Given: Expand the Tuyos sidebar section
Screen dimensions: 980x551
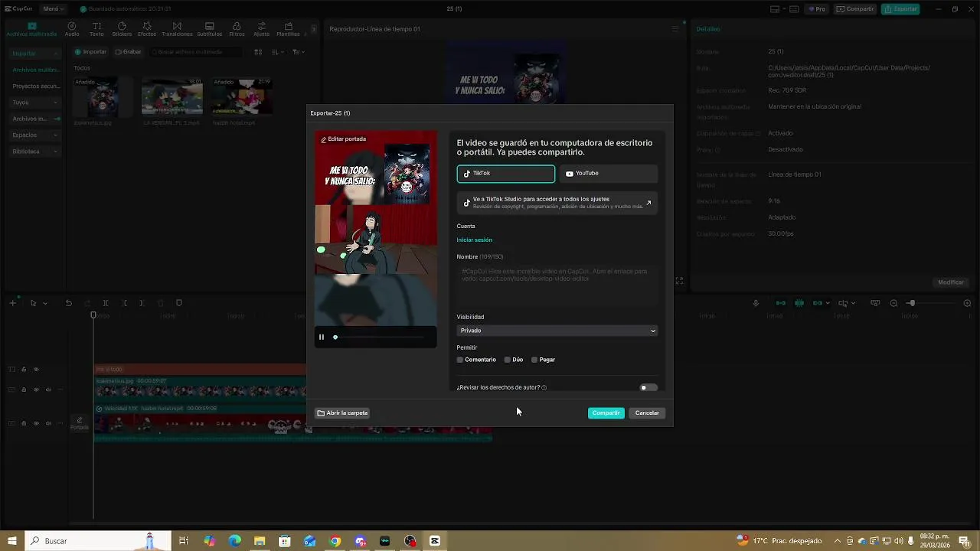Looking at the screenshot, I should click(35, 102).
